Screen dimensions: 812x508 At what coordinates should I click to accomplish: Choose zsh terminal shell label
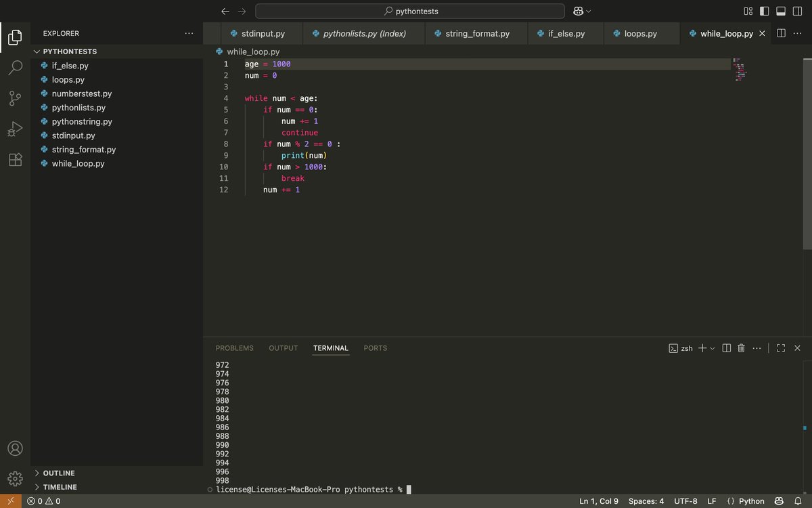[x=681, y=348]
